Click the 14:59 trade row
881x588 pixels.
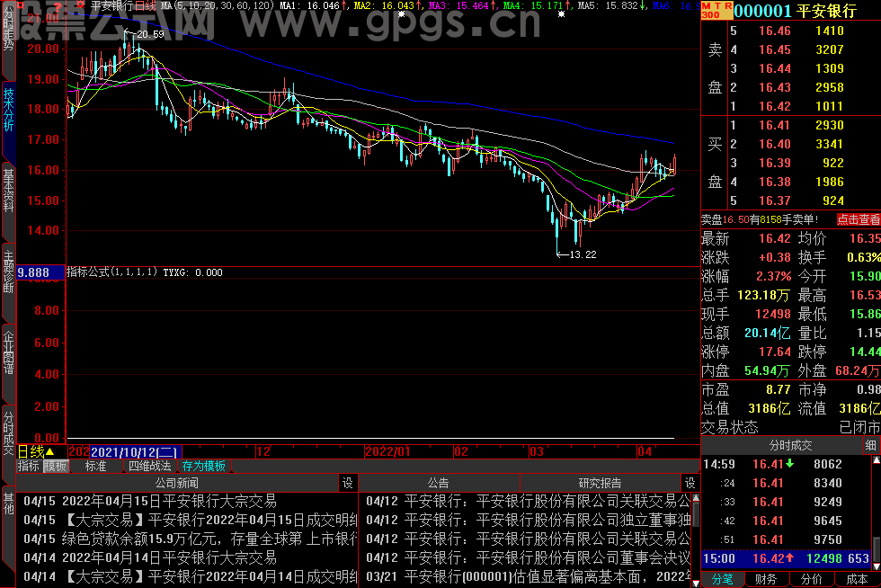coord(787,464)
